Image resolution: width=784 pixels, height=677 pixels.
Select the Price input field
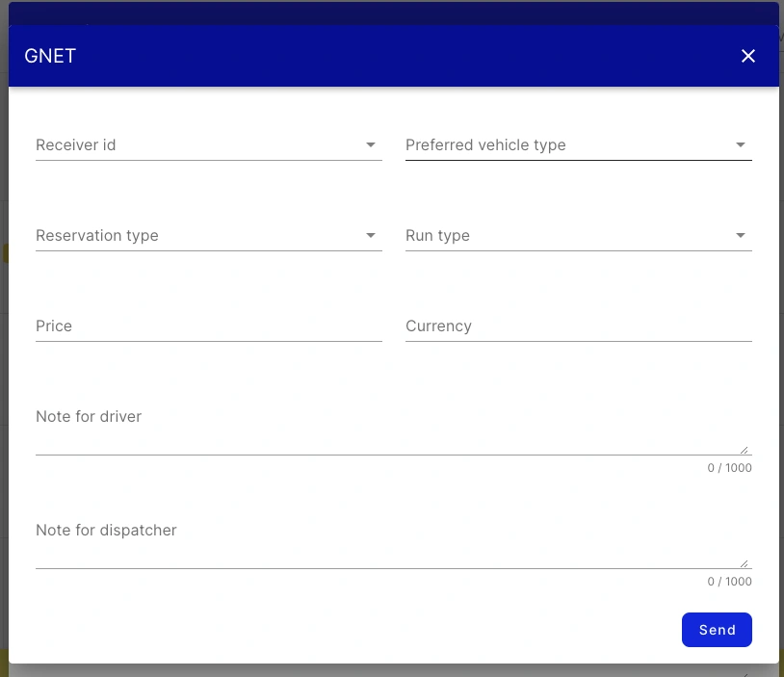(x=193, y=325)
